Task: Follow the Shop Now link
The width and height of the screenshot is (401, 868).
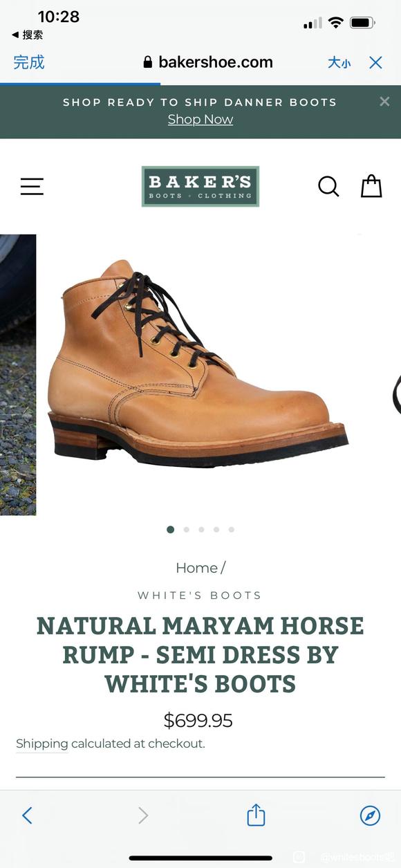Action: [x=200, y=119]
